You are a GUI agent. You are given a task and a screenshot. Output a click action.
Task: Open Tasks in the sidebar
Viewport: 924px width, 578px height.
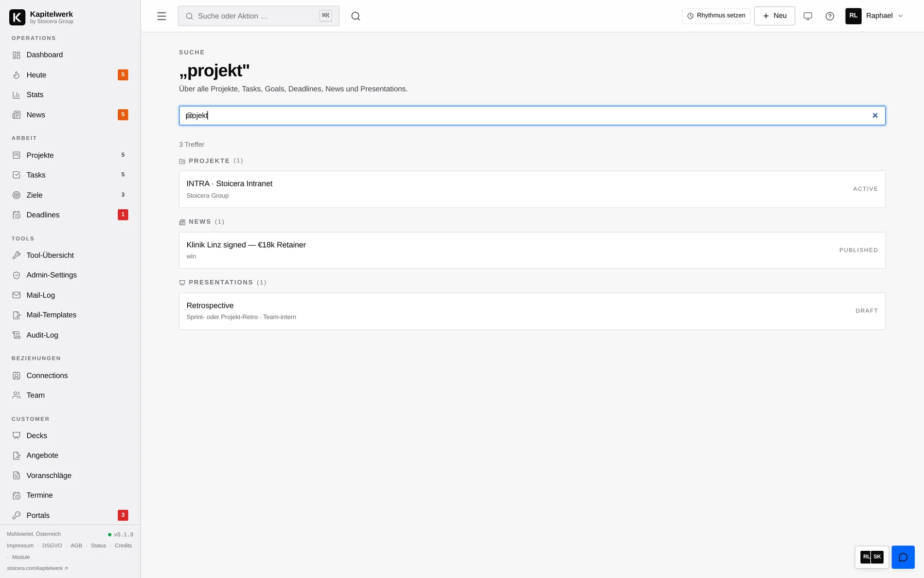(70, 175)
